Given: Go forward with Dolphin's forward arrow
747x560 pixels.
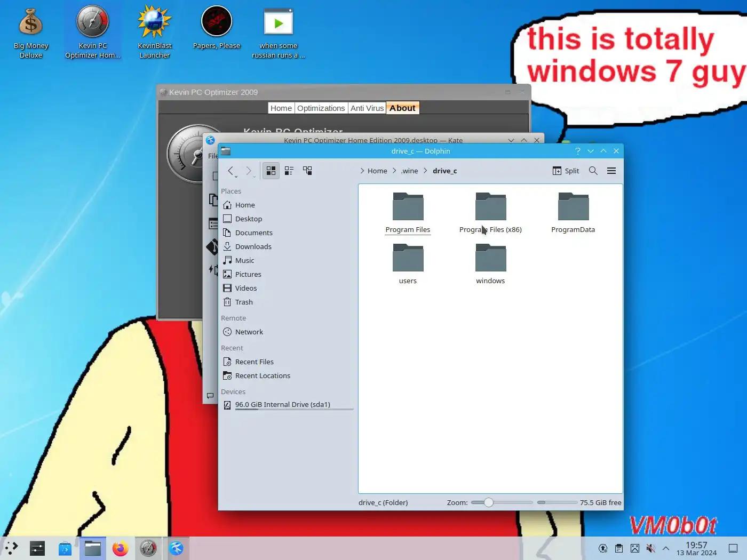Looking at the screenshot, I should coord(249,171).
